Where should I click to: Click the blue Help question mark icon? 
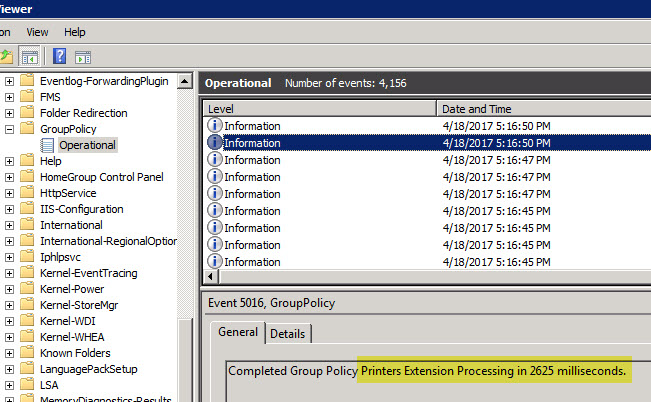59,56
